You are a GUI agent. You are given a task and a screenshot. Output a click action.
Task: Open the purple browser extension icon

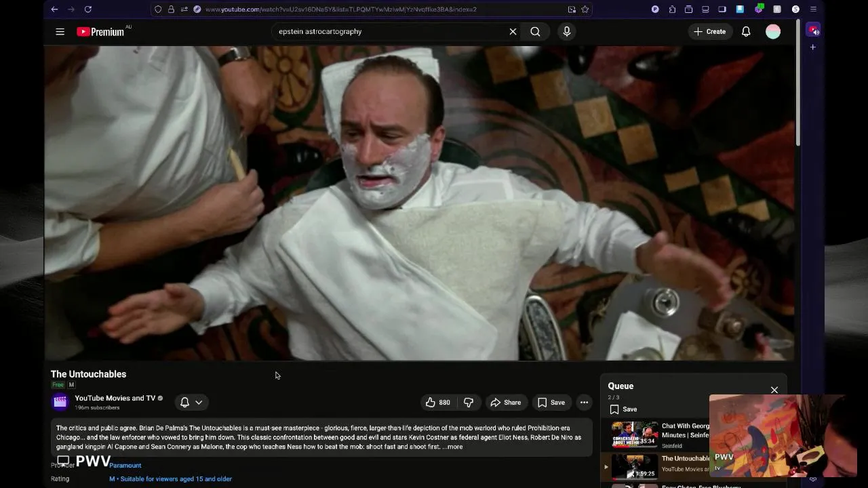coord(759,9)
